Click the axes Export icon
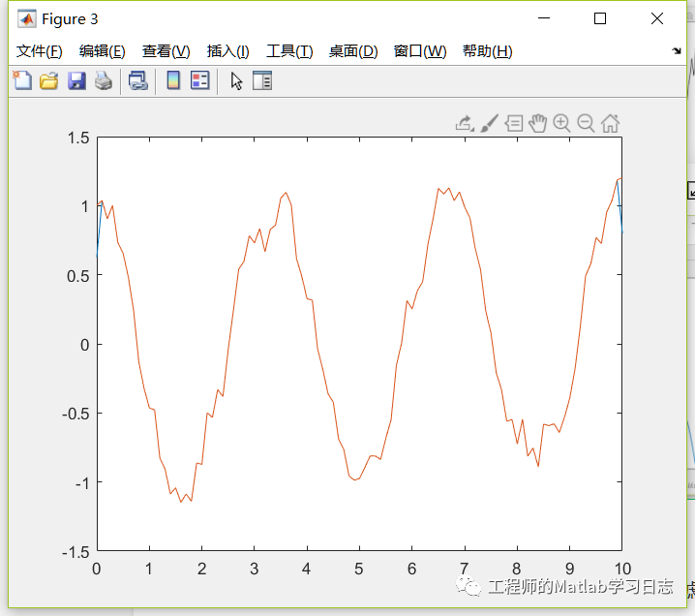 click(x=465, y=123)
